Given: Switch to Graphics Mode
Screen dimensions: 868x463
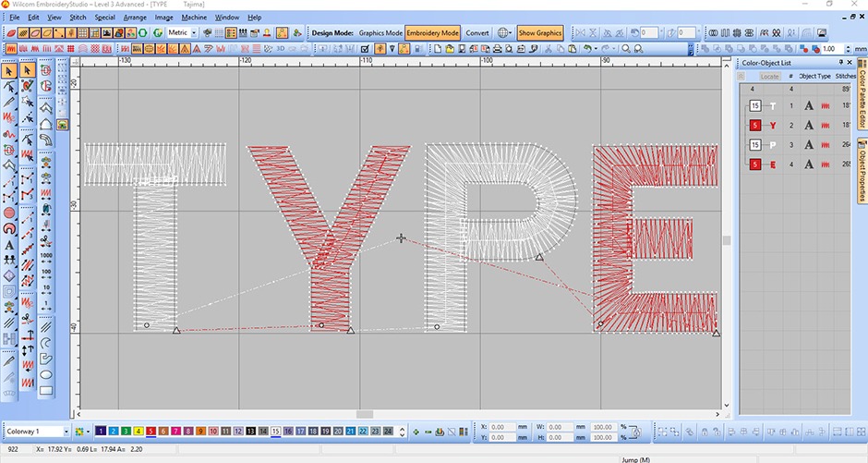Looking at the screenshot, I should pyautogui.click(x=380, y=32).
